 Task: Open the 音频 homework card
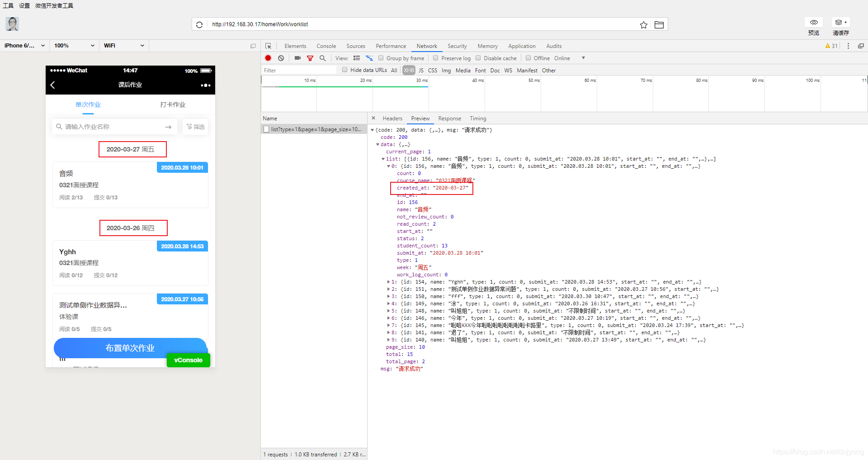point(130,185)
